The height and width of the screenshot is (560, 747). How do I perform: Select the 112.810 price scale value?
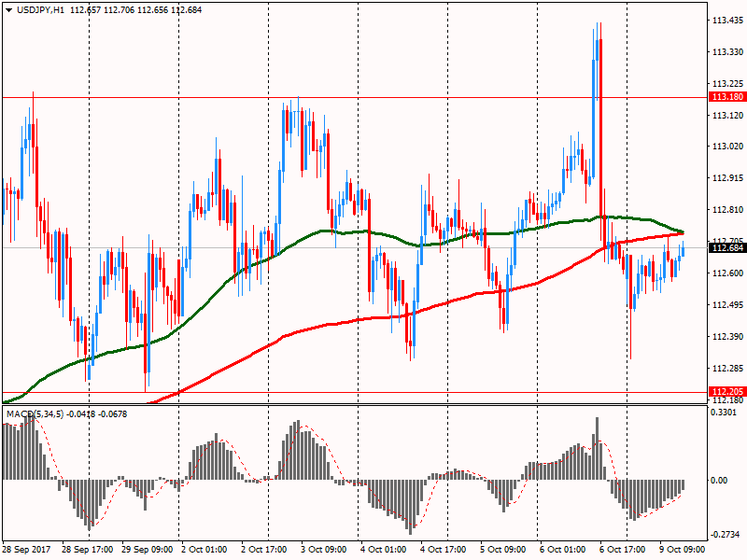pos(728,210)
